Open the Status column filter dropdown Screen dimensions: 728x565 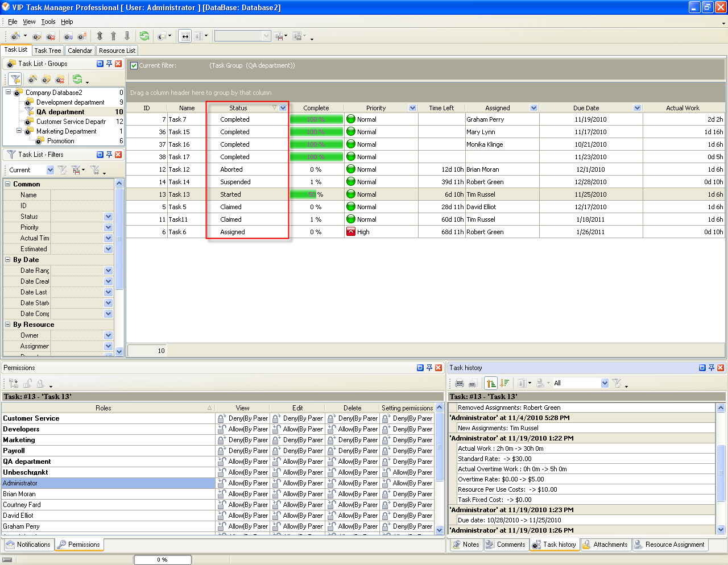pyautogui.click(x=283, y=108)
